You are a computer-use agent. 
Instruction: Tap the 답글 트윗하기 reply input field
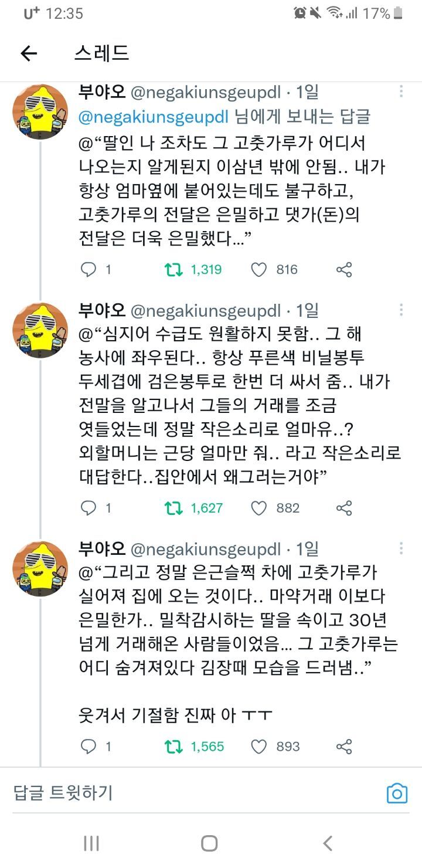(x=176, y=794)
